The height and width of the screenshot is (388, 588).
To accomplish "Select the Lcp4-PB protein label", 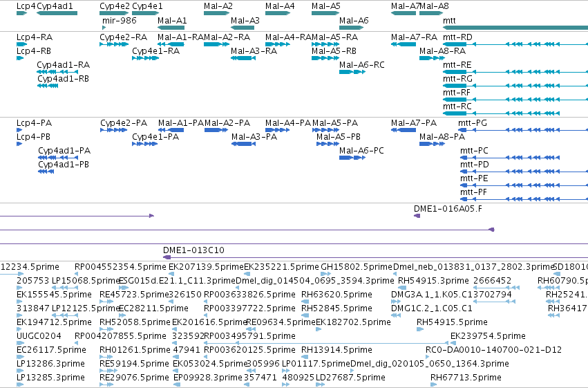I will tap(33, 137).
